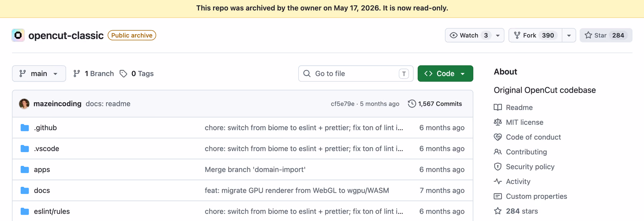
Task: Open Contributing link
Action: 526,152
